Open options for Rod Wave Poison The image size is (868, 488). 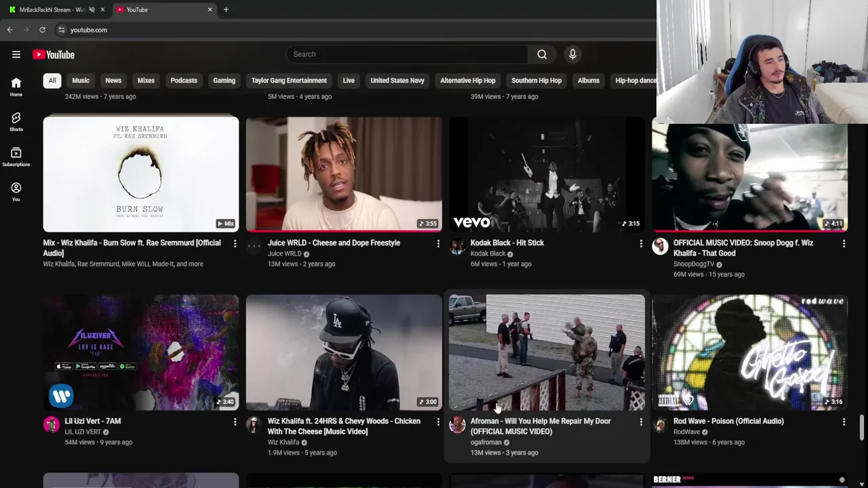[844, 422]
